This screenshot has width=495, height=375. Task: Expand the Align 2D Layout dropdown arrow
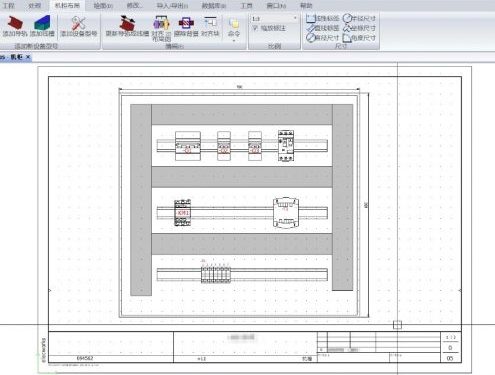[x=169, y=34]
